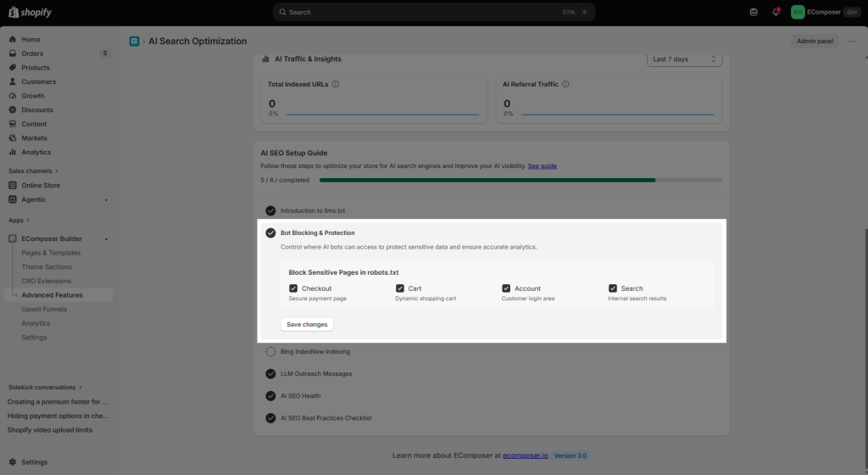Click the Online Store icon

13,186
